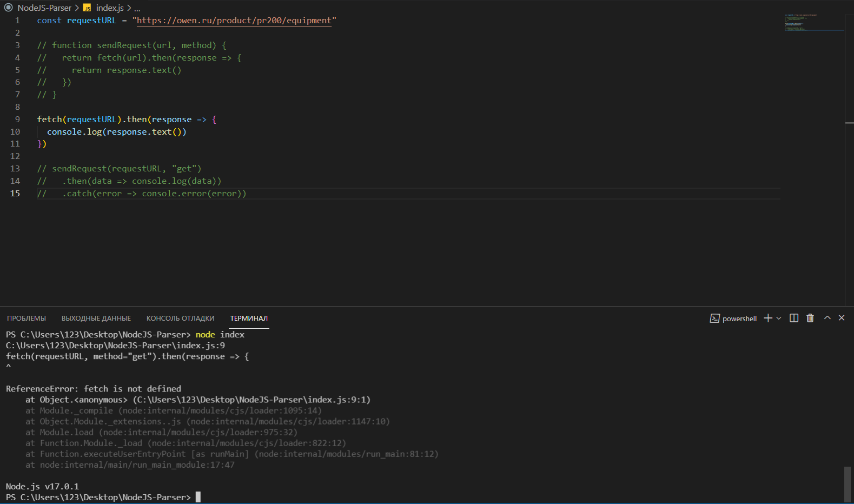The height and width of the screenshot is (504, 854).
Task: Click the fetch(requestURL) call on line 9
Action: [80, 120]
